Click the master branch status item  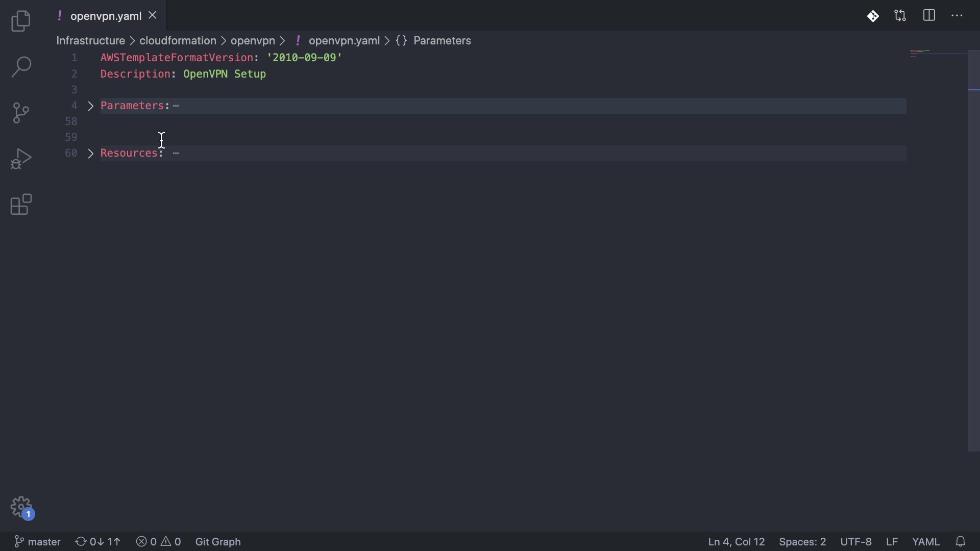coord(38,541)
